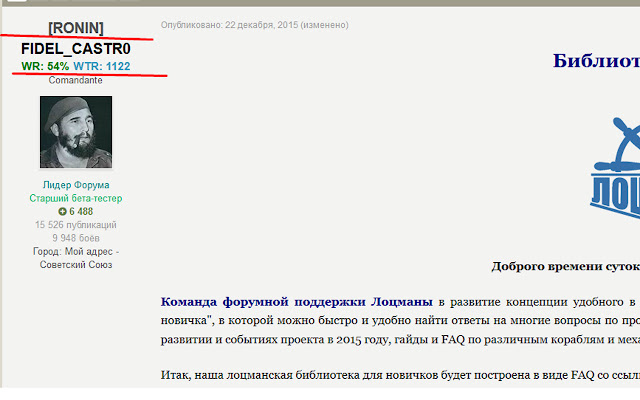This screenshot has height=400, width=640.
Task: Click the 9 948 боёв battles count
Action: tap(76, 238)
